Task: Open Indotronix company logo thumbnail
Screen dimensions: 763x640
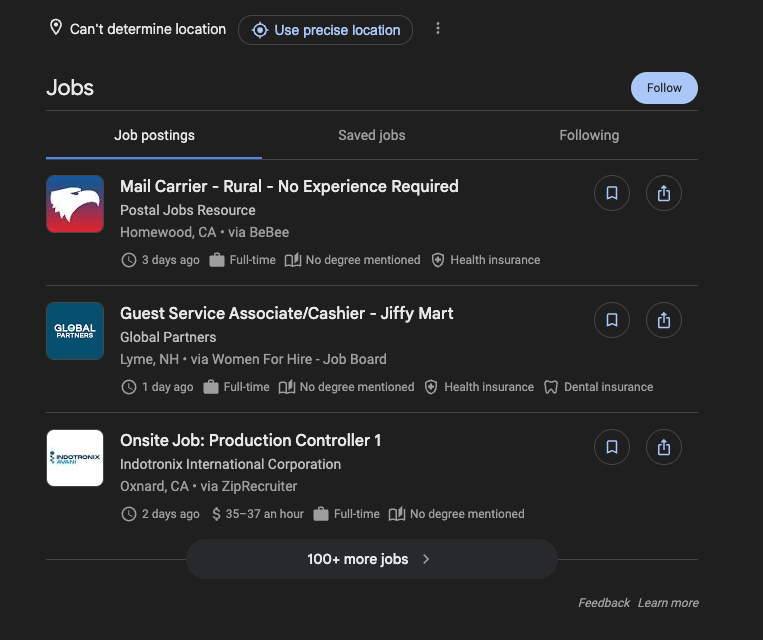Action: point(75,458)
